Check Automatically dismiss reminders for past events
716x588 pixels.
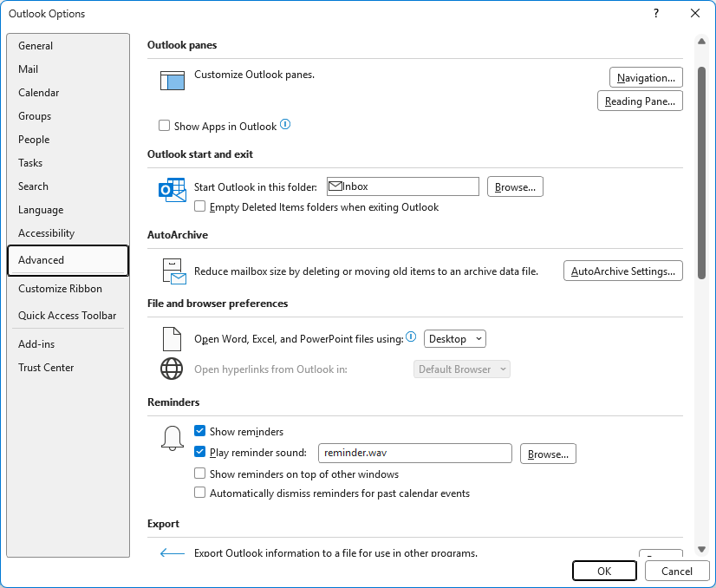(199, 493)
